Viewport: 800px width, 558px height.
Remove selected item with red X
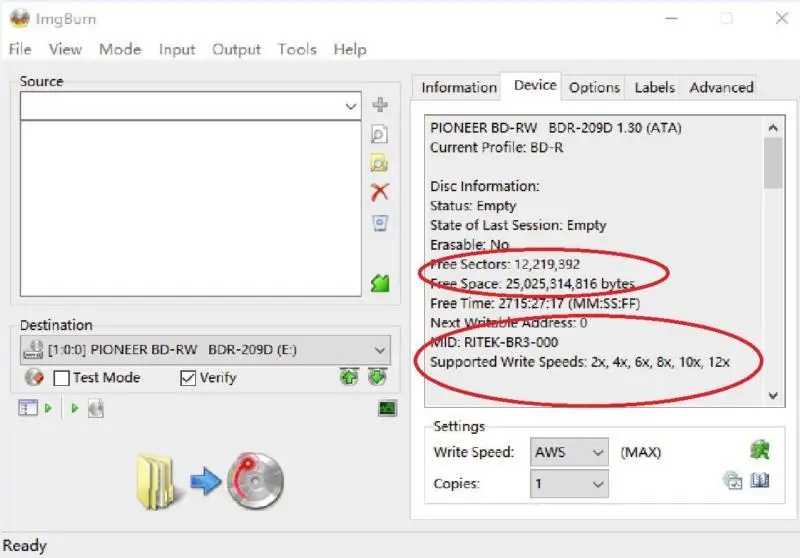380,192
